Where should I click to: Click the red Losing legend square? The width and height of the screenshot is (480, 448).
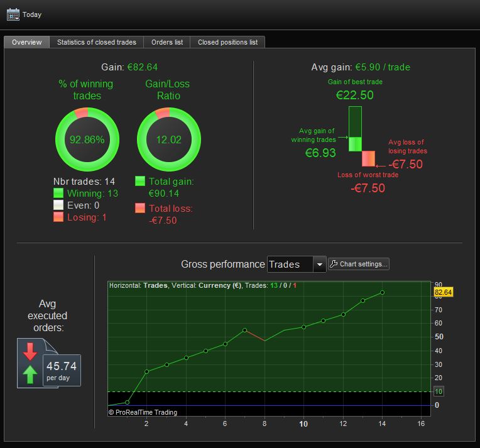(x=58, y=217)
